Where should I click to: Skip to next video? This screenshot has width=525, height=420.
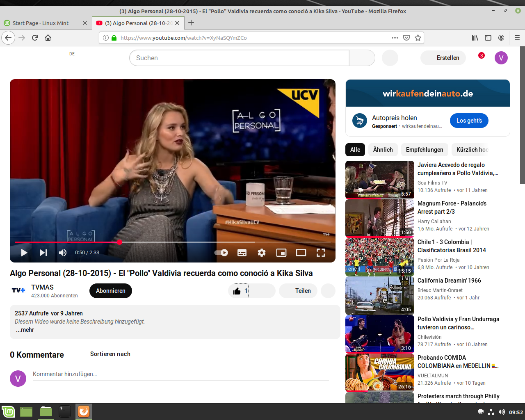43,253
